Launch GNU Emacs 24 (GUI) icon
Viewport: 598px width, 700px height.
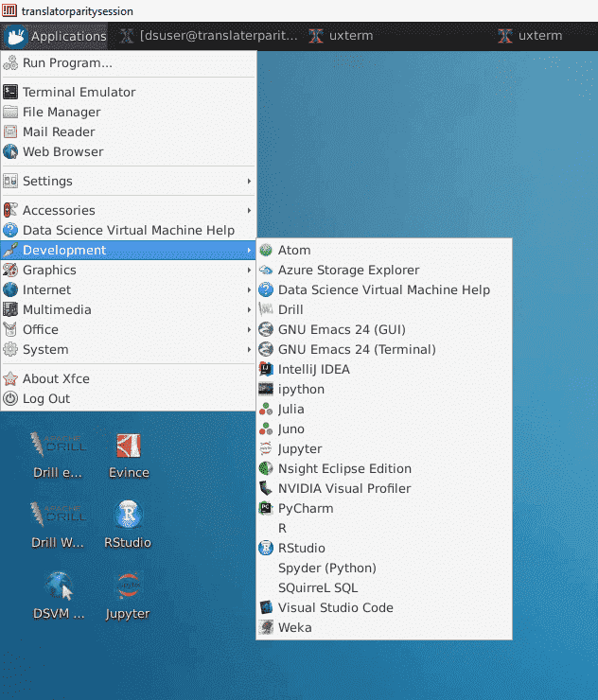pyautogui.click(x=266, y=329)
